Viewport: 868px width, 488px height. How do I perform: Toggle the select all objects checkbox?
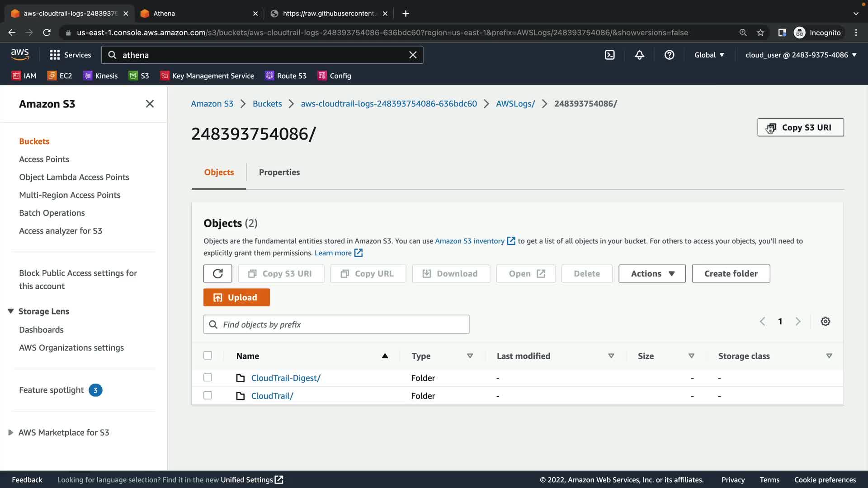(x=208, y=355)
